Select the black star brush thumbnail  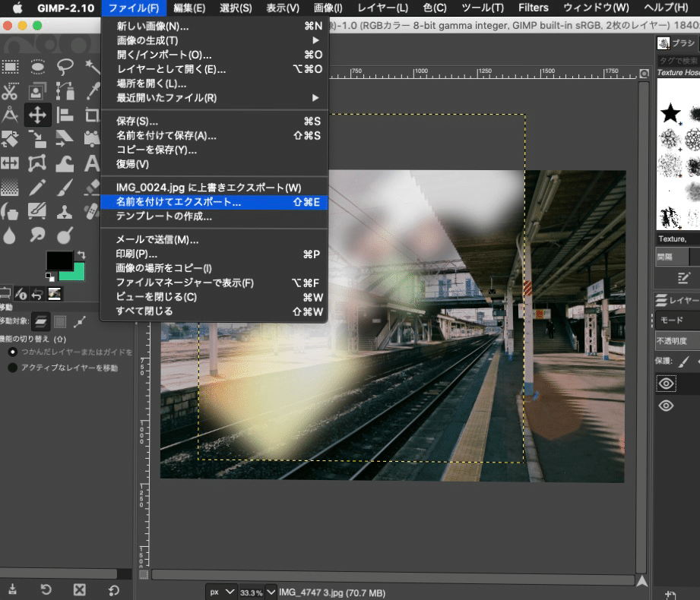pyautogui.click(x=670, y=113)
